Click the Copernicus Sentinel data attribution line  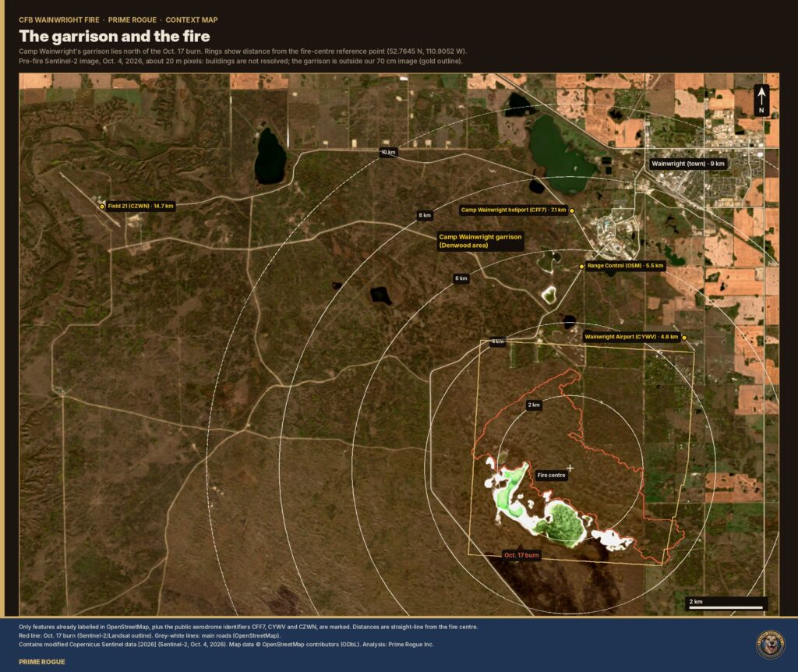point(226,645)
